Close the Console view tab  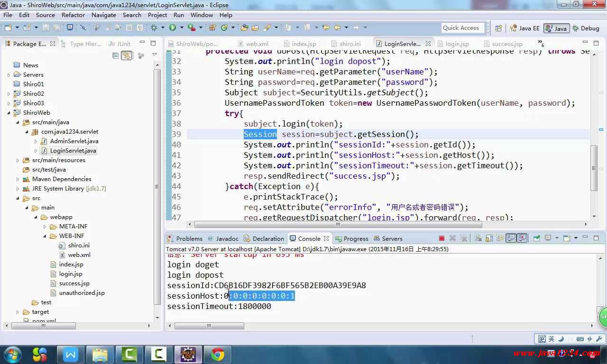point(326,238)
